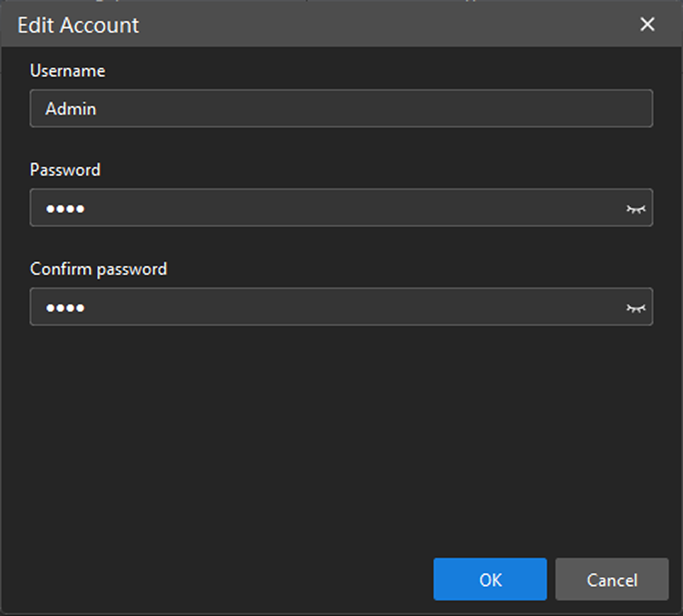Select the Username field containing Admin
Image resolution: width=683 pixels, height=616 pixels.
(283, 108)
